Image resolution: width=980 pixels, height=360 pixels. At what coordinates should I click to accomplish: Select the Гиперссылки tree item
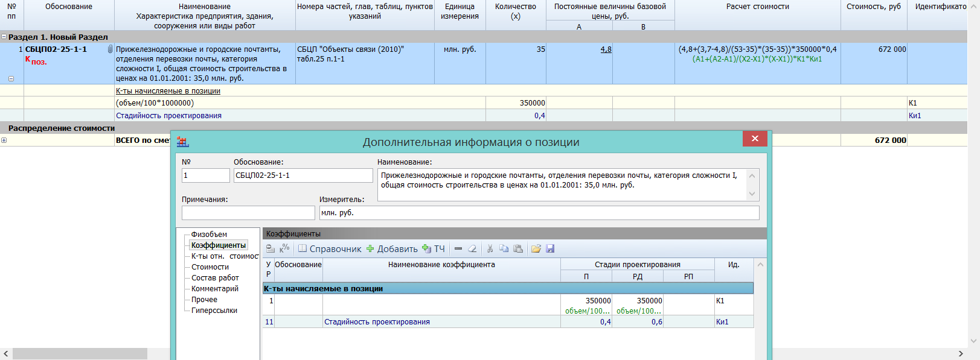click(x=214, y=311)
